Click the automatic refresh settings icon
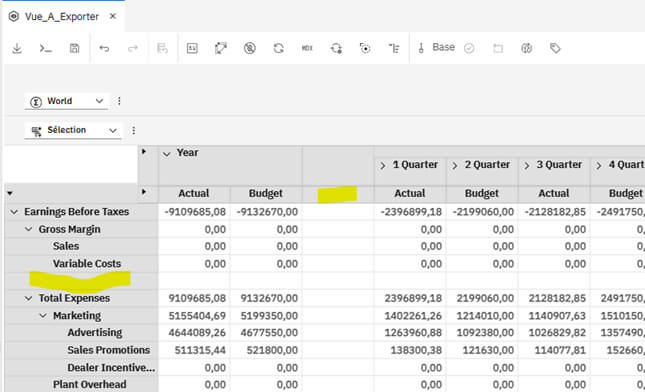This screenshot has width=645, height=392. coord(336,48)
